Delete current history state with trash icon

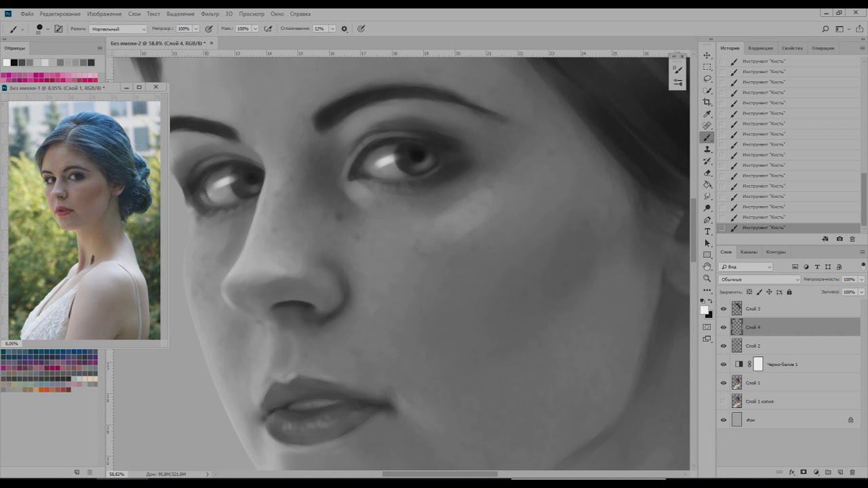coord(852,239)
